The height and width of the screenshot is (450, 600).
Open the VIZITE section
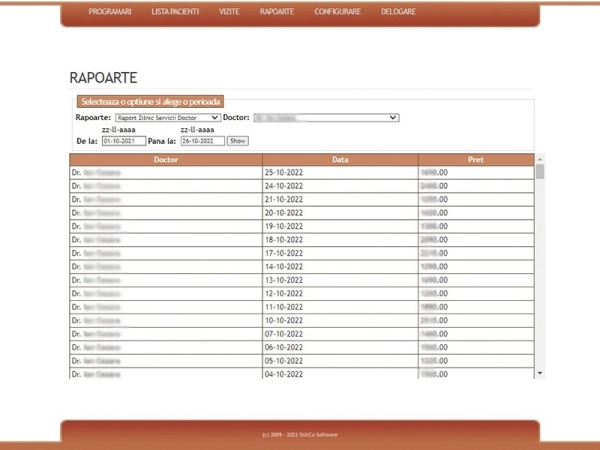[229, 12]
